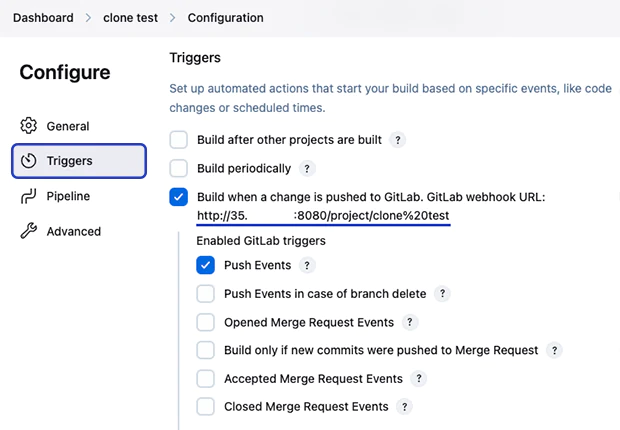
Task: Click the Triggers clock icon in sidebar
Action: (28, 161)
